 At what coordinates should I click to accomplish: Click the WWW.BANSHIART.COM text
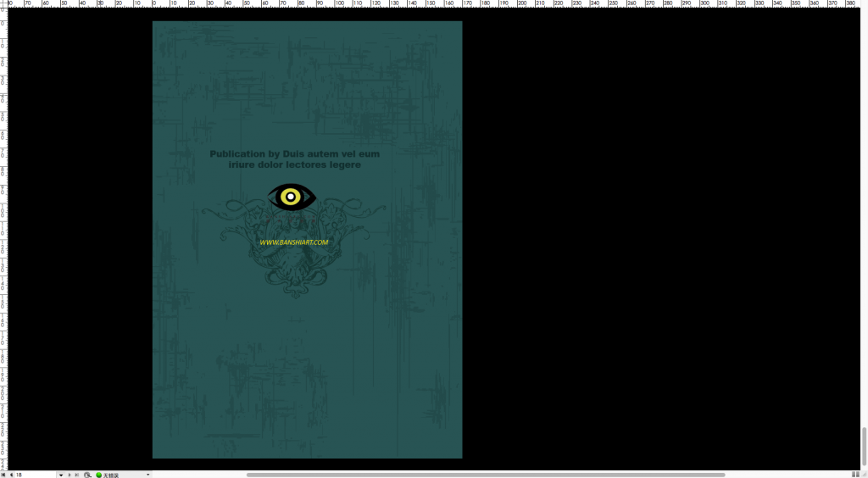[x=293, y=242]
